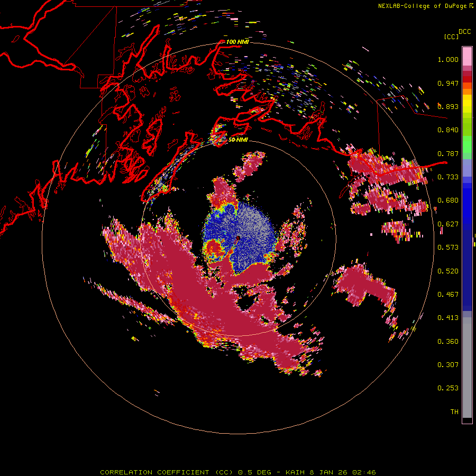Click the 0.680 scale value

448,200
